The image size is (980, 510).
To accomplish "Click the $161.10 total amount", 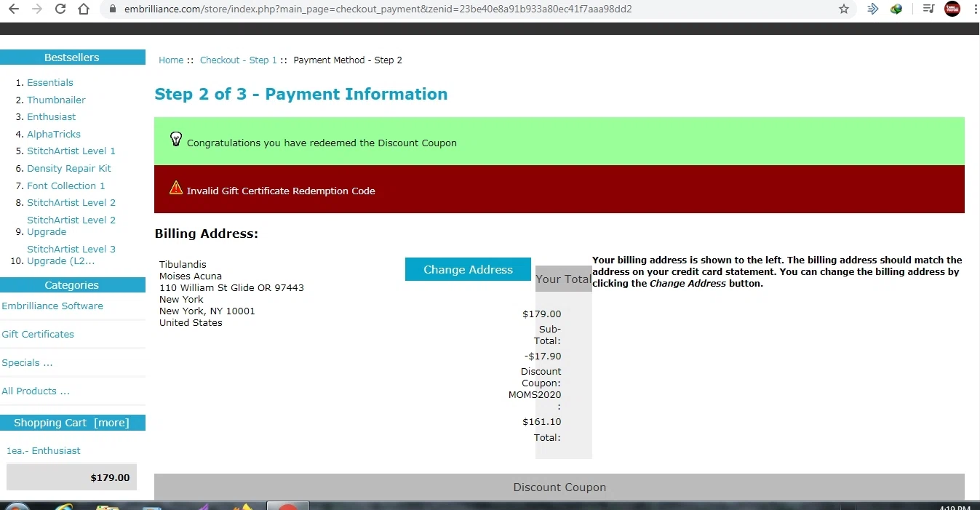I will (x=541, y=422).
